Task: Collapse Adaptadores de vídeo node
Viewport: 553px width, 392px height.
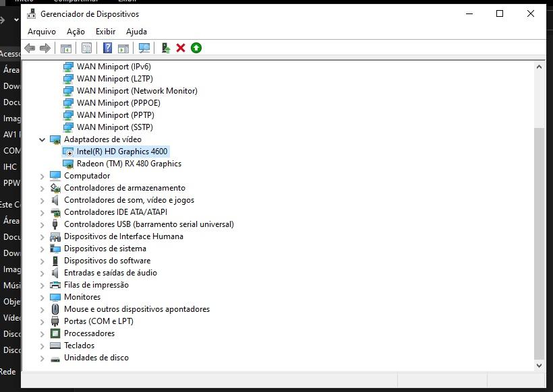Action: coord(42,140)
